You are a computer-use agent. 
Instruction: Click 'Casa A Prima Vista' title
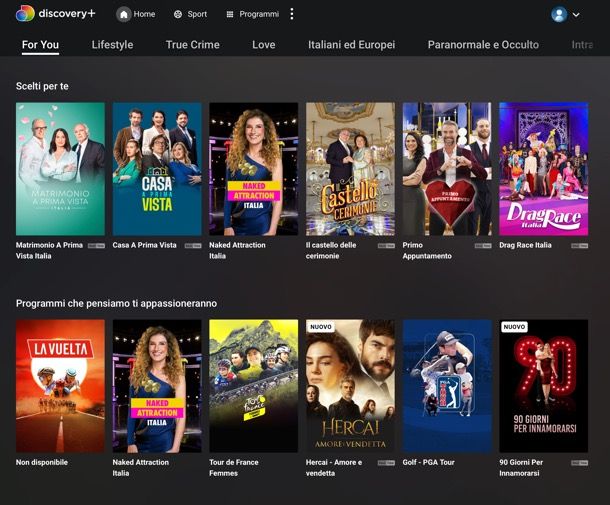click(144, 245)
